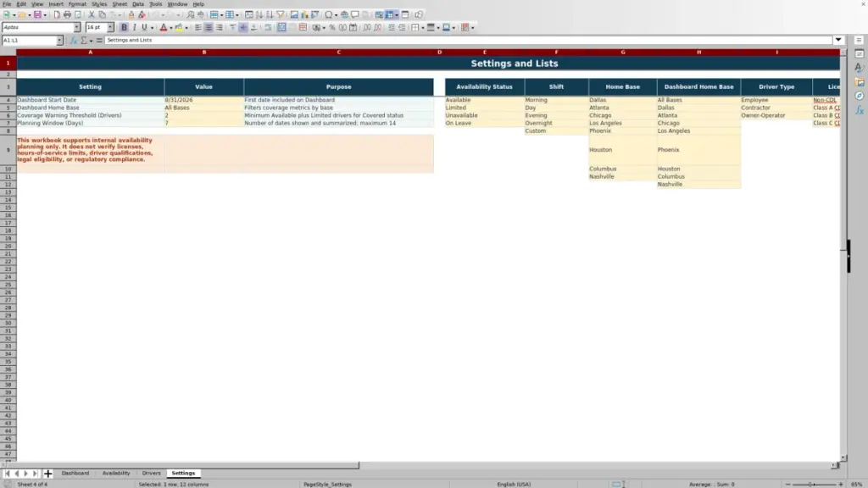Image resolution: width=868 pixels, height=488 pixels.
Task: Toggle left text alignment
Action: point(198,28)
